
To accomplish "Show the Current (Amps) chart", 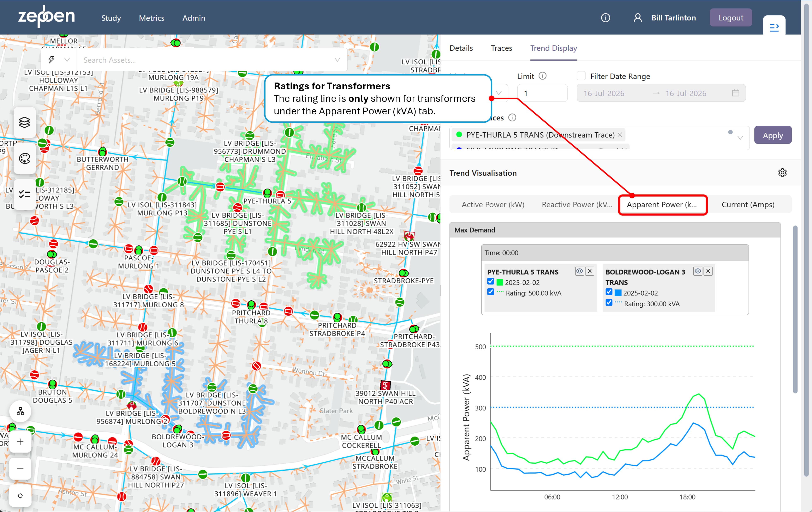I will coord(748,205).
